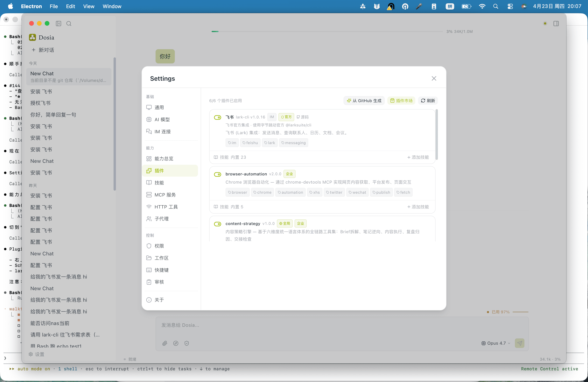The height and width of the screenshot is (382, 588).
Task: Toggle the 飞书 lark-cli plugin switch
Action: pyautogui.click(x=217, y=117)
